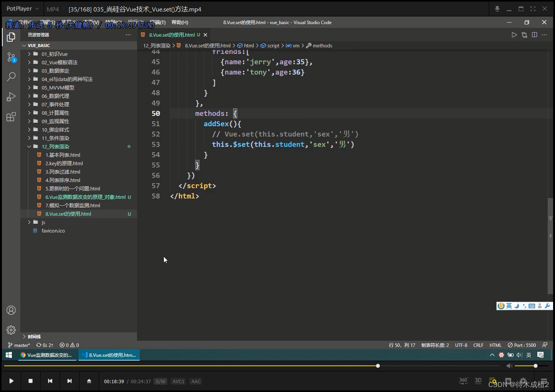Show hidden system tray icons
The height and width of the screenshot is (392, 555).
(x=492, y=355)
